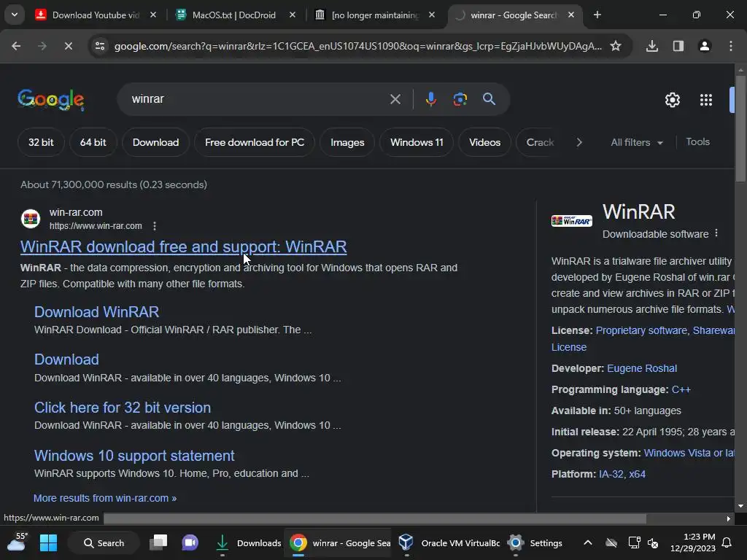Select the 32 bit filter chip
The height and width of the screenshot is (560, 747).
tap(41, 142)
